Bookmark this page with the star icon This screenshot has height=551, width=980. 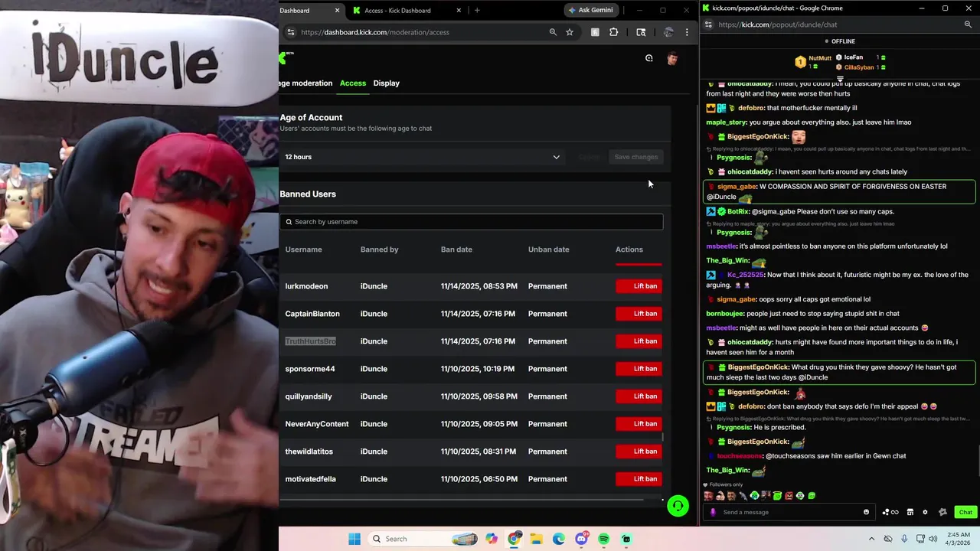570,32
